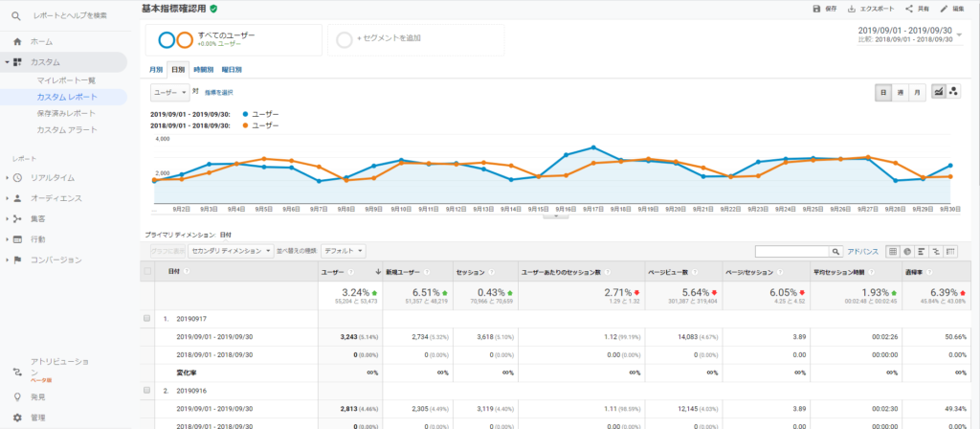Click the 共有 share icon

coord(909,9)
